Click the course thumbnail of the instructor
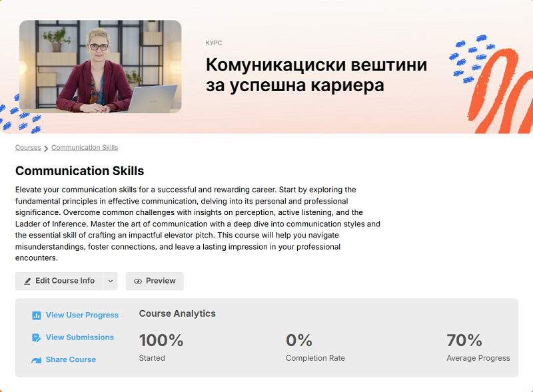Viewport: 533px width, 392px height. pyautogui.click(x=100, y=67)
